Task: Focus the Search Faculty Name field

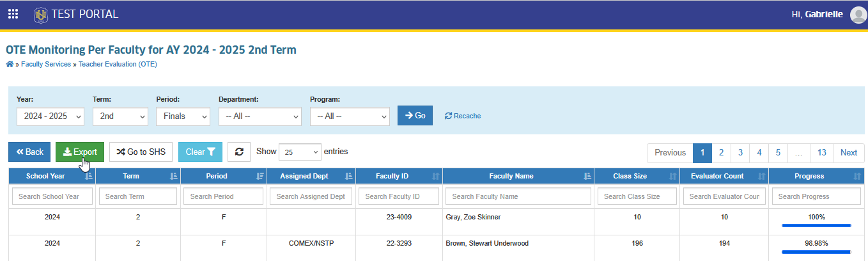Action: pos(518,196)
